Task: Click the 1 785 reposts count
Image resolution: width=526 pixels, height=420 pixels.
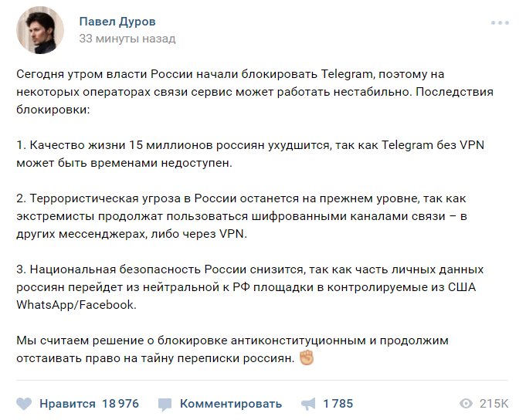Action: (338, 404)
